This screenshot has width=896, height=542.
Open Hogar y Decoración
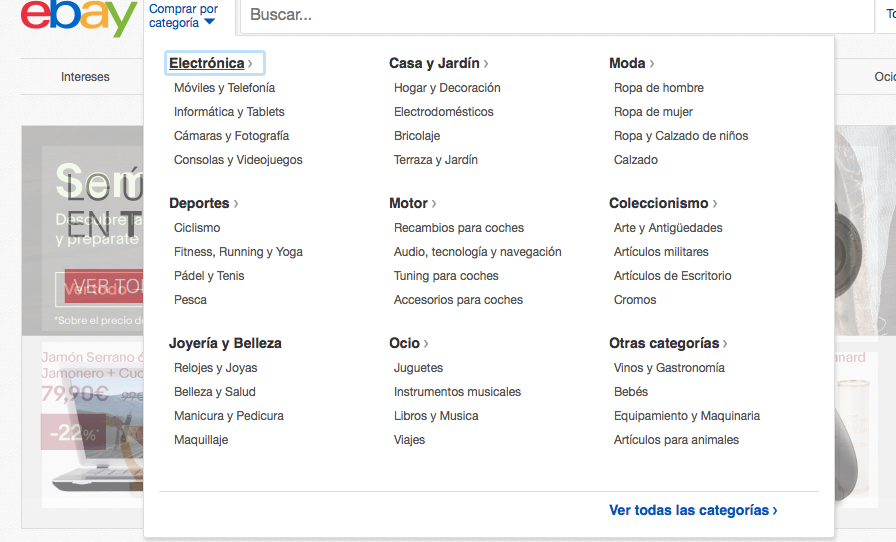pos(447,87)
